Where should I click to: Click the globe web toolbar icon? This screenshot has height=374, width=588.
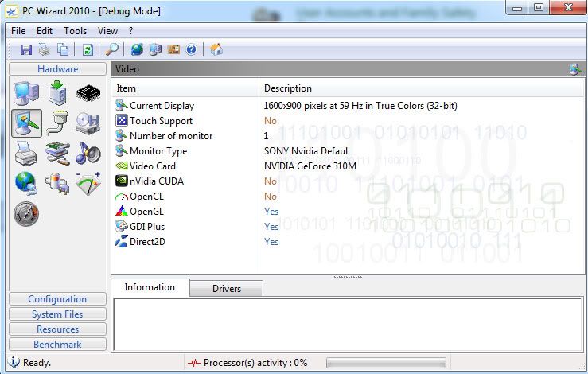pyautogui.click(x=137, y=49)
